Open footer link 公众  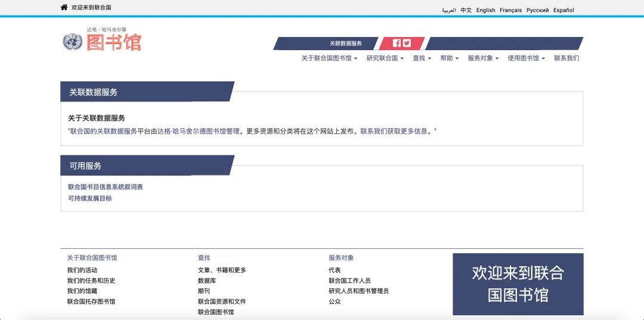335,301
